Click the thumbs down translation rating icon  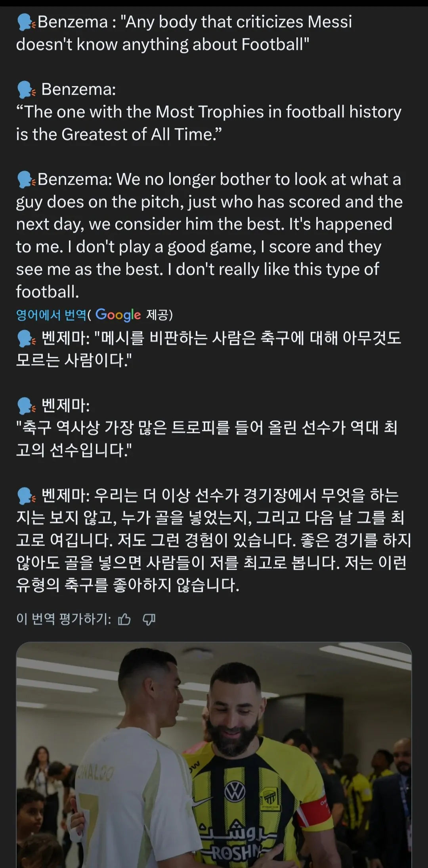149,619
